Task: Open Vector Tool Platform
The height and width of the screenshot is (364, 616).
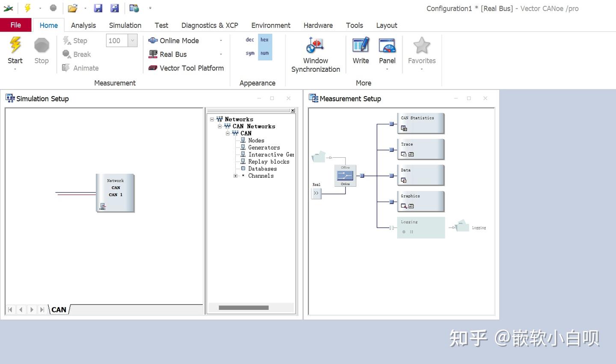Action: point(186,68)
